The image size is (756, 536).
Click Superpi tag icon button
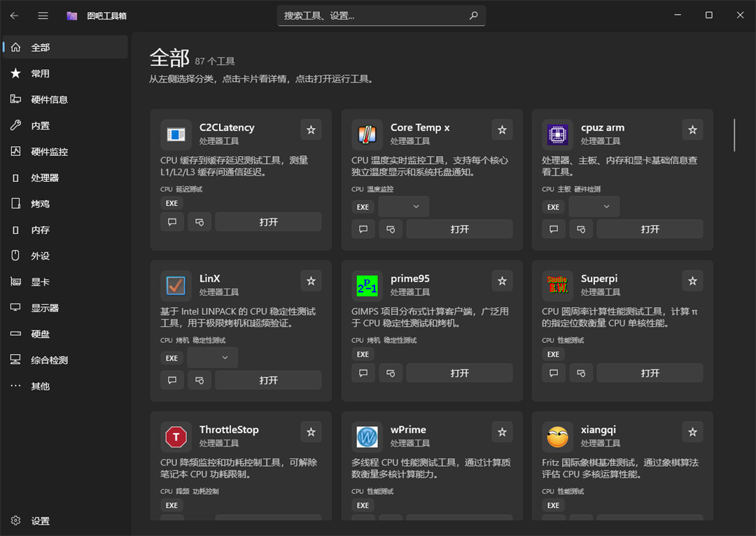(x=581, y=372)
